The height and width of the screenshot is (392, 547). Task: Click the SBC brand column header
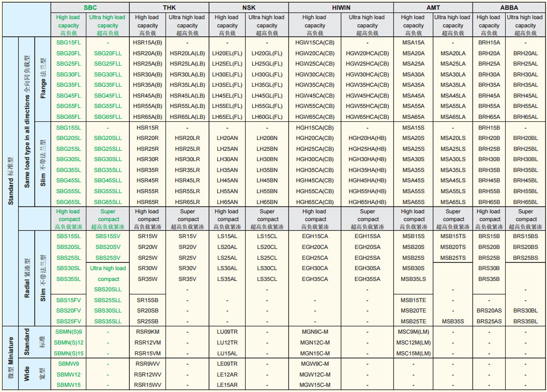click(90, 7)
